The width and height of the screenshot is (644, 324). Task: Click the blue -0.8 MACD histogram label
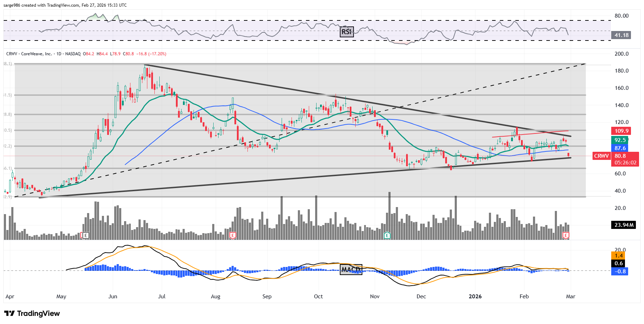point(620,272)
